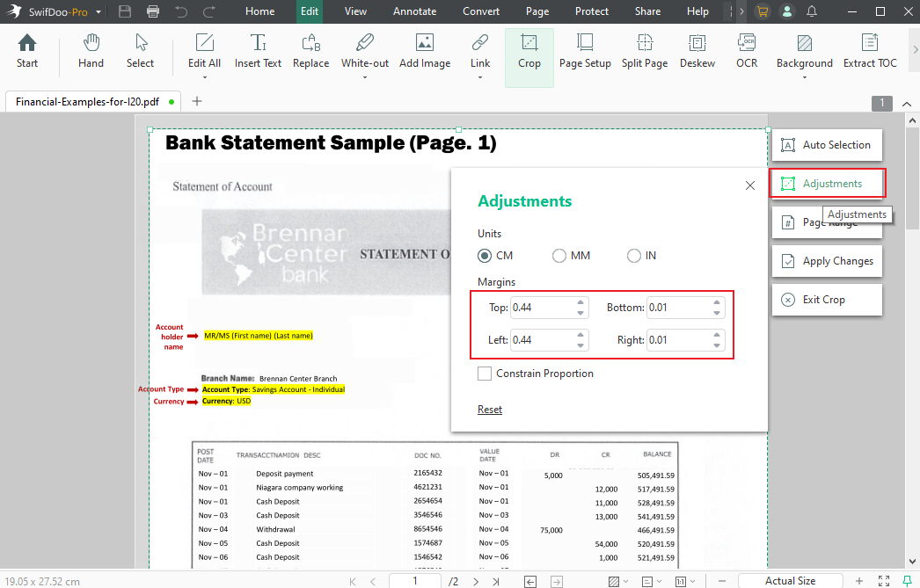
Task: Select the Hand tool
Action: tap(91, 50)
